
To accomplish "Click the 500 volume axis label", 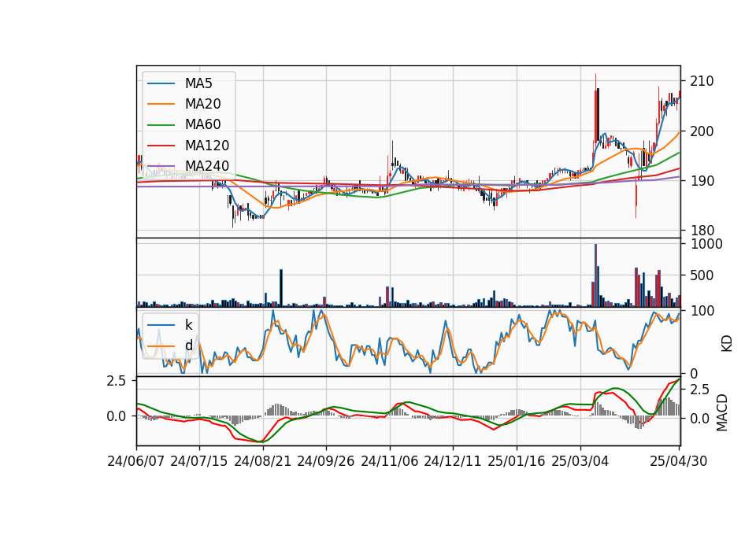I will (702, 275).
